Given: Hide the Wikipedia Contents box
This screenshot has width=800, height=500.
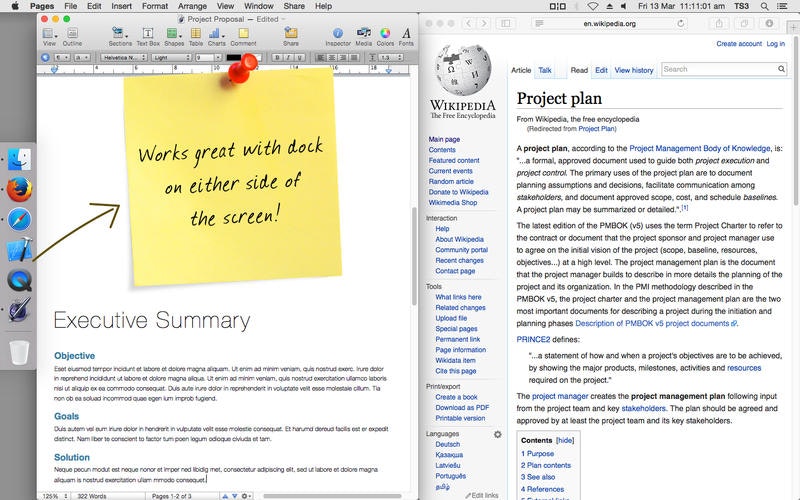Looking at the screenshot, I should (565, 440).
